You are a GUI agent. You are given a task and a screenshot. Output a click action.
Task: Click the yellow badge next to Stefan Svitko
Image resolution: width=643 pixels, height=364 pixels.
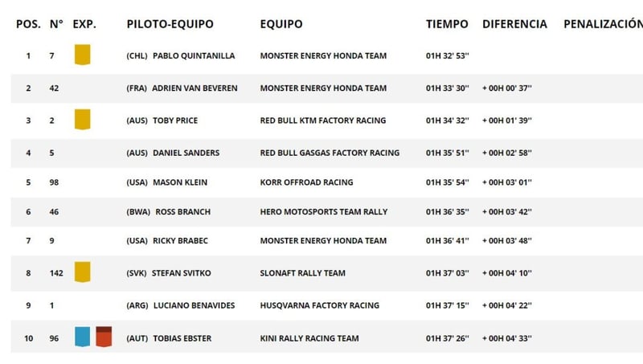pyautogui.click(x=81, y=272)
